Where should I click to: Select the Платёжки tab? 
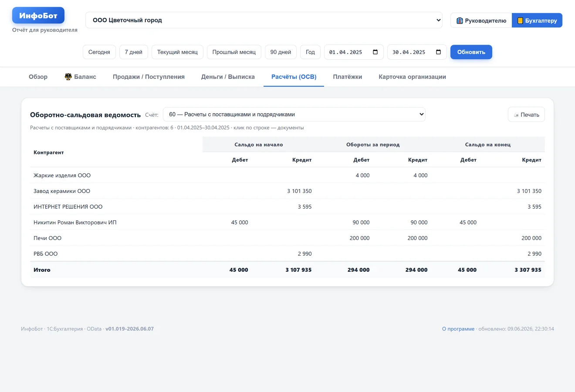[x=348, y=77]
